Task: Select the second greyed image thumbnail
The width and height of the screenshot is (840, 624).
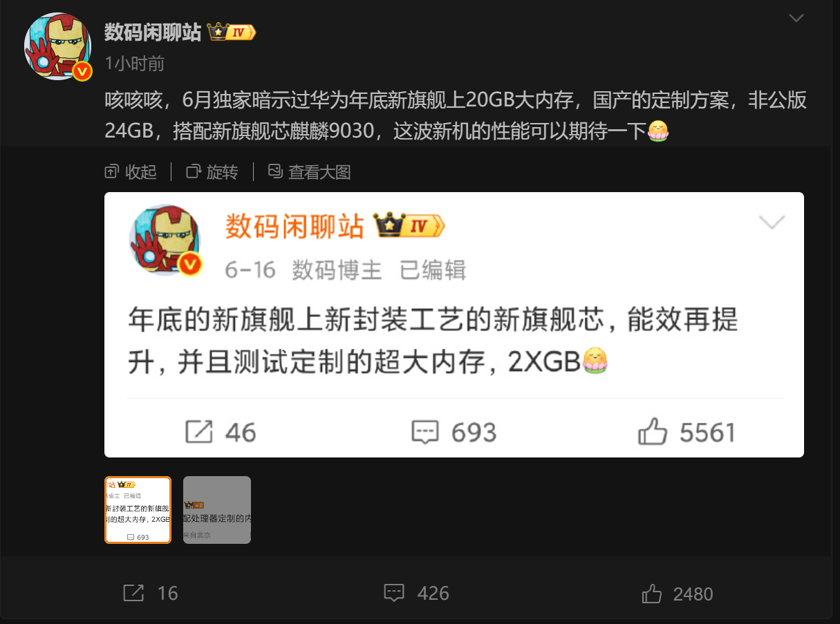Action: click(x=217, y=510)
